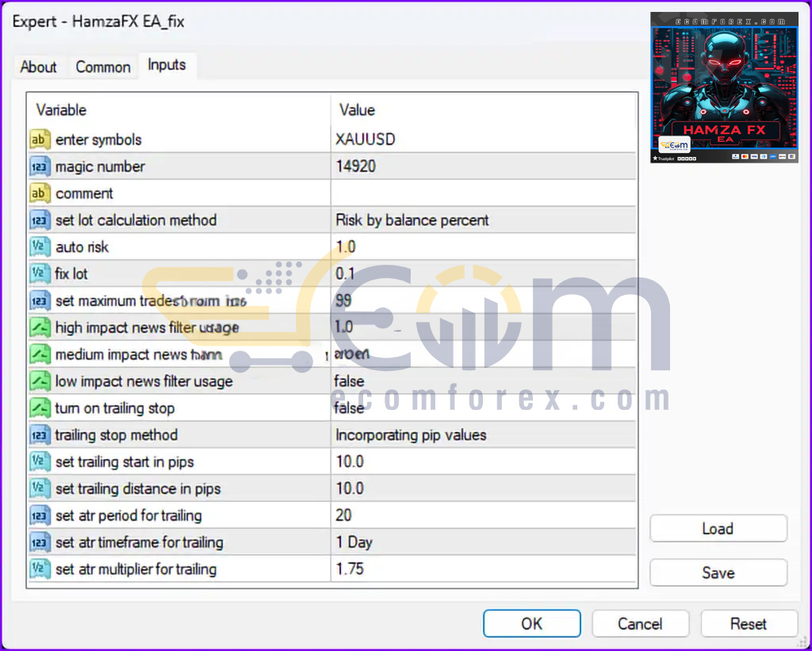Select the yellow ab icon for comment

pos(40,193)
